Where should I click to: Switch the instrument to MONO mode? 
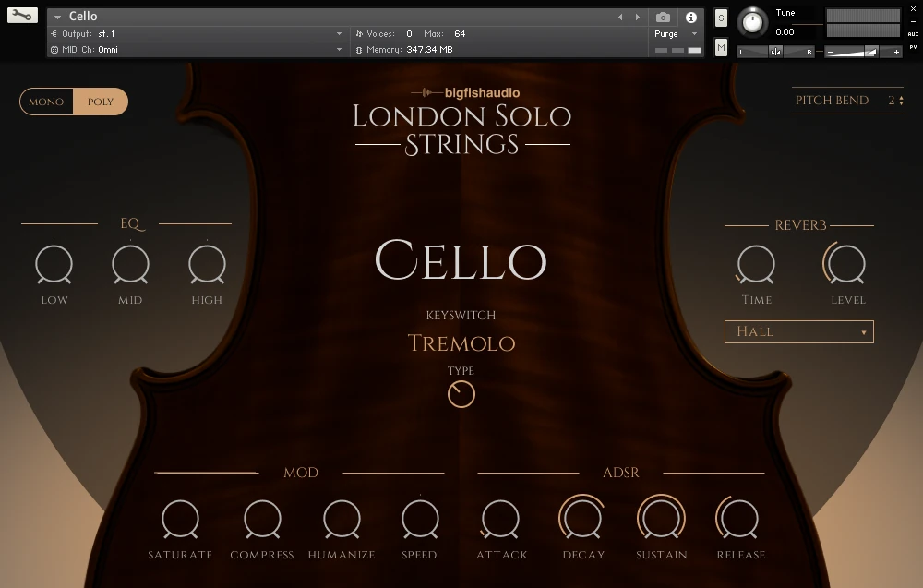tap(45, 102)
